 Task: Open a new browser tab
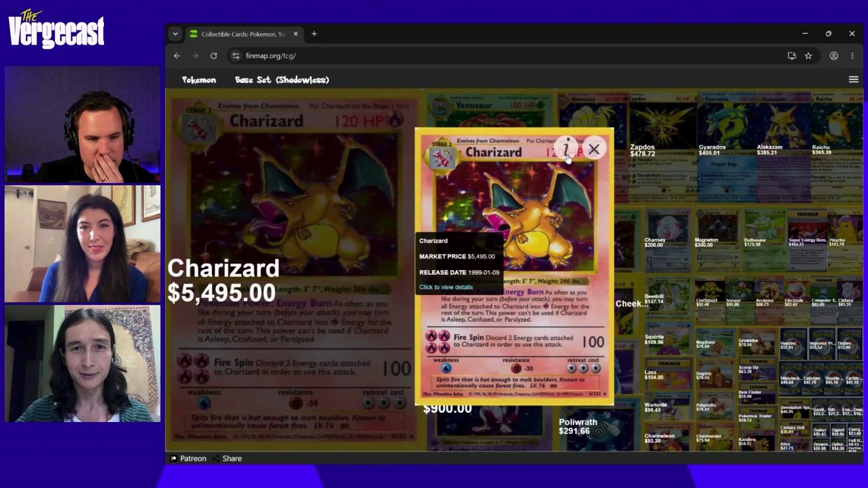pos(314,34)
